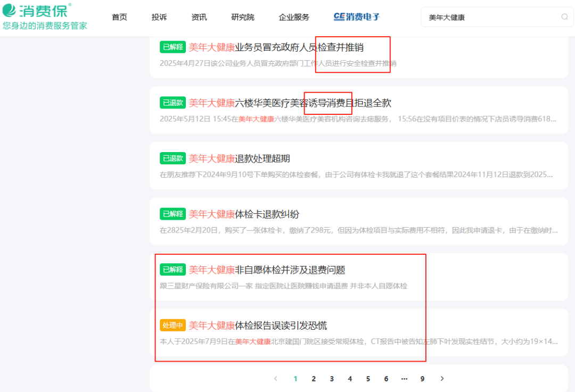This screenshot has height=392, width=575.
Task: Jump to last page 9
Action: [x=422, y=379]
